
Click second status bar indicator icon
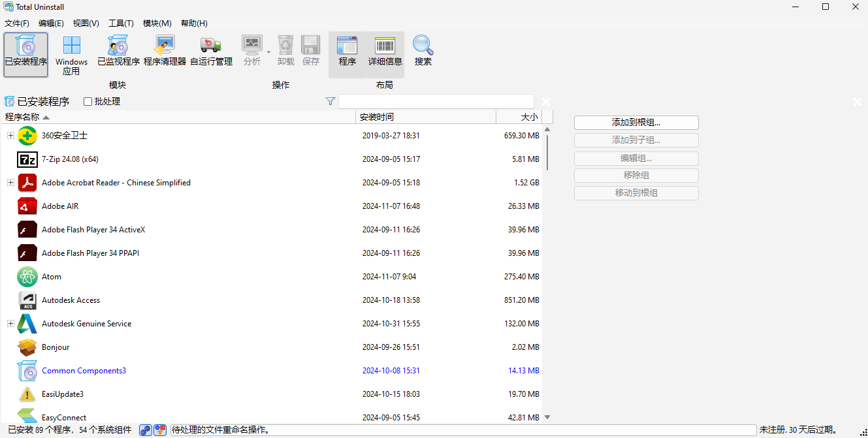tap(160, 430)
